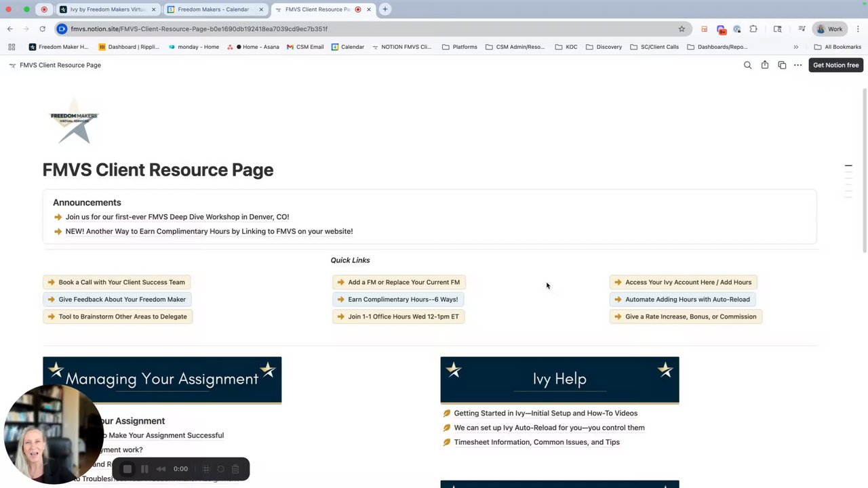Screen dimensions: 868x488
Task: Click Give Feedback About Your Freedom Maker
Action: click(x=117, y=299)
